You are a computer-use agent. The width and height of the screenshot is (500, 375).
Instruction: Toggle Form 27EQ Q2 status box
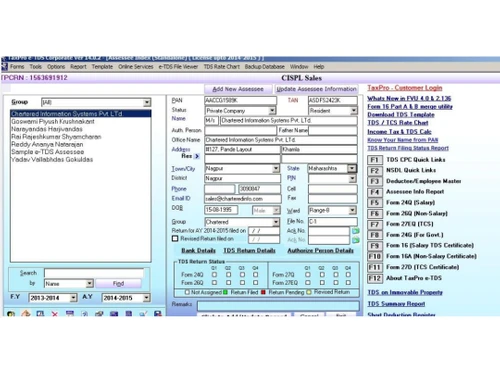(322, 282)
